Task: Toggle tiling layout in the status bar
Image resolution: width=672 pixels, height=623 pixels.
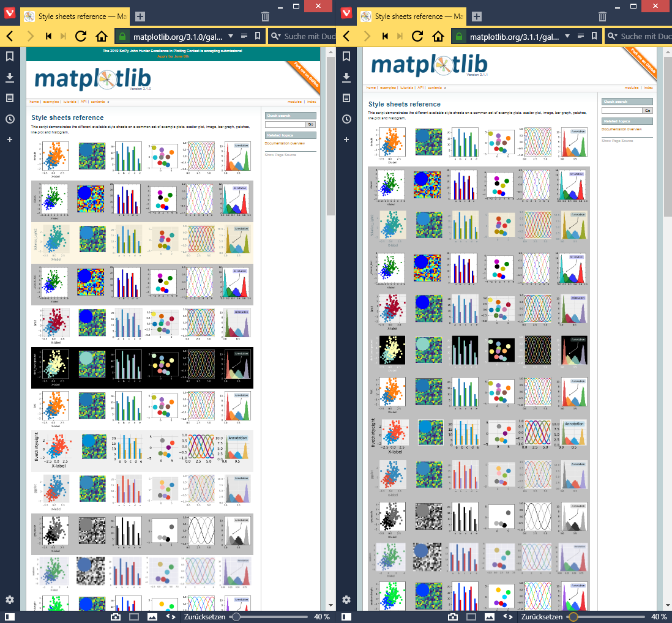Action: click(x=133, y=617)
